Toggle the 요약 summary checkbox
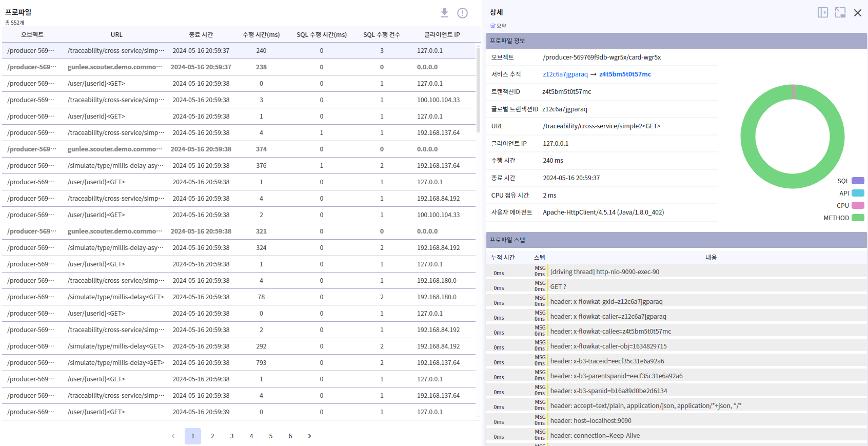 pos(493,26)
